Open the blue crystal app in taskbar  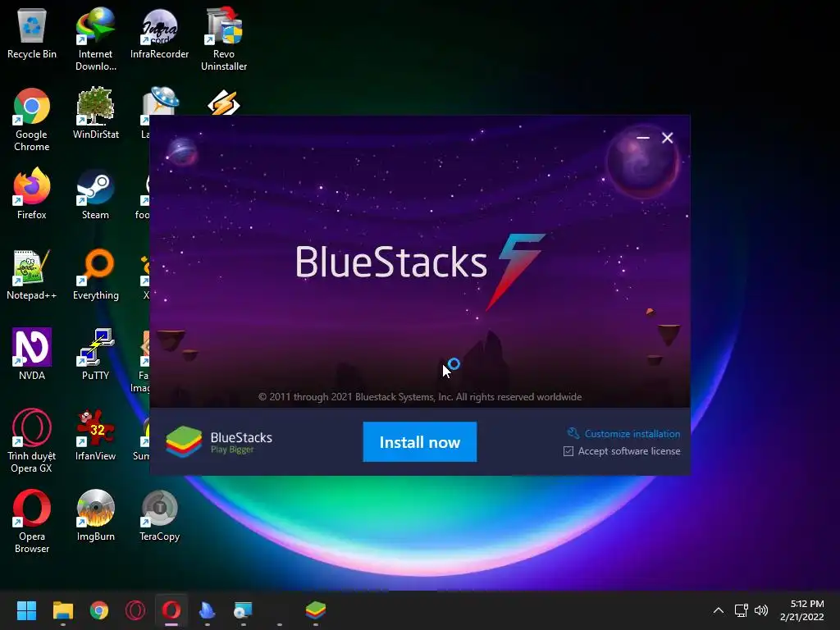[x=207, y=610]
